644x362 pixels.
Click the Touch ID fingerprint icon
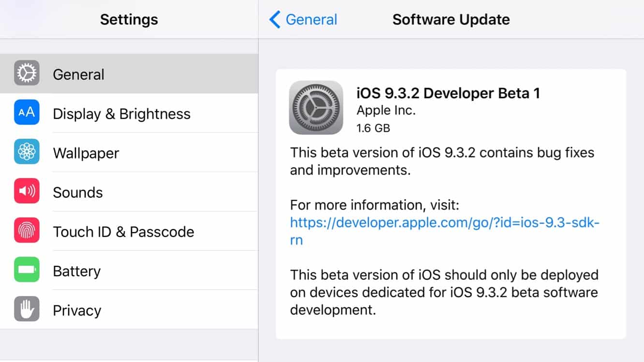(x=27, y=231)
